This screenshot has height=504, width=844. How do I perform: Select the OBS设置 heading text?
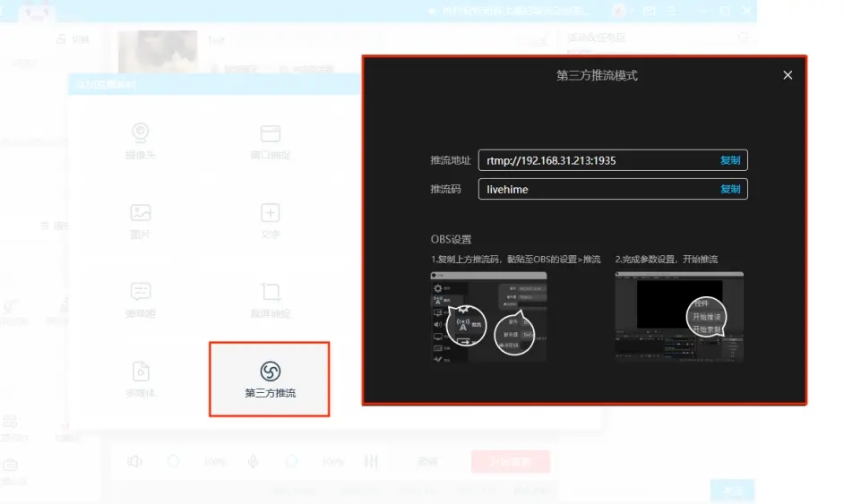pyautogui.click(x=451, y=239)
